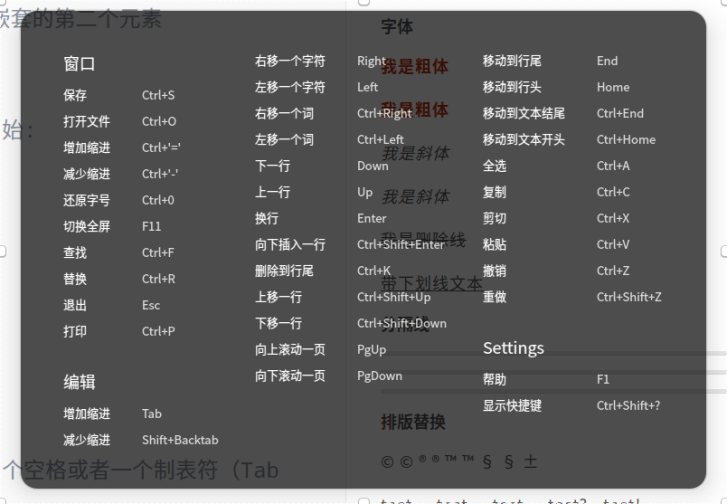Click the 编辑 section heading
Screen dimensions: 728x504
tap(79, 382)
